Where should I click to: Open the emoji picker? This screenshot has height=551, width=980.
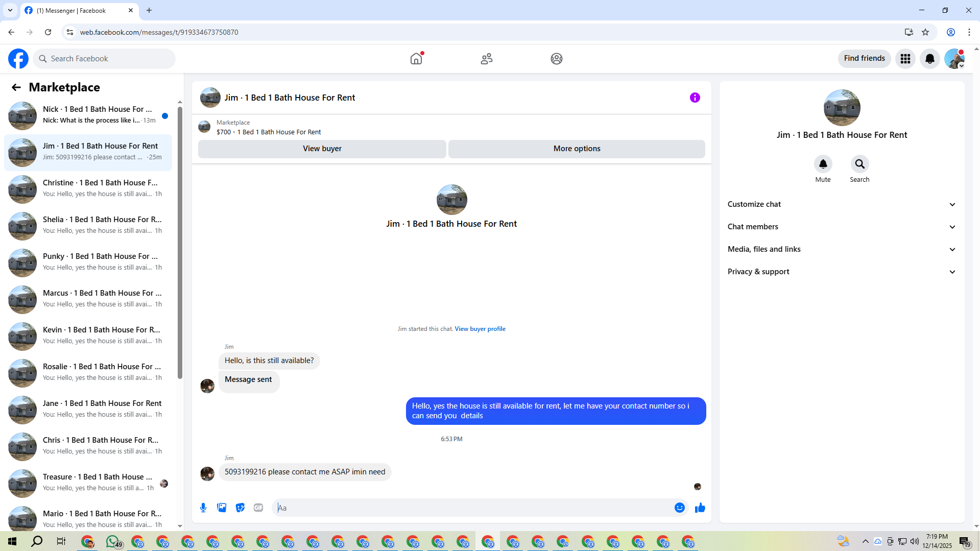(679, 508)
